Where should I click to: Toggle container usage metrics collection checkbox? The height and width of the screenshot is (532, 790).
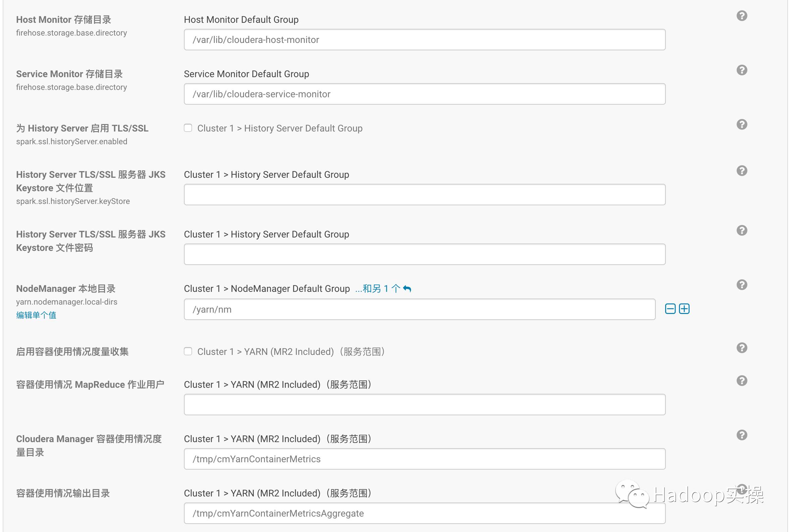188,351
